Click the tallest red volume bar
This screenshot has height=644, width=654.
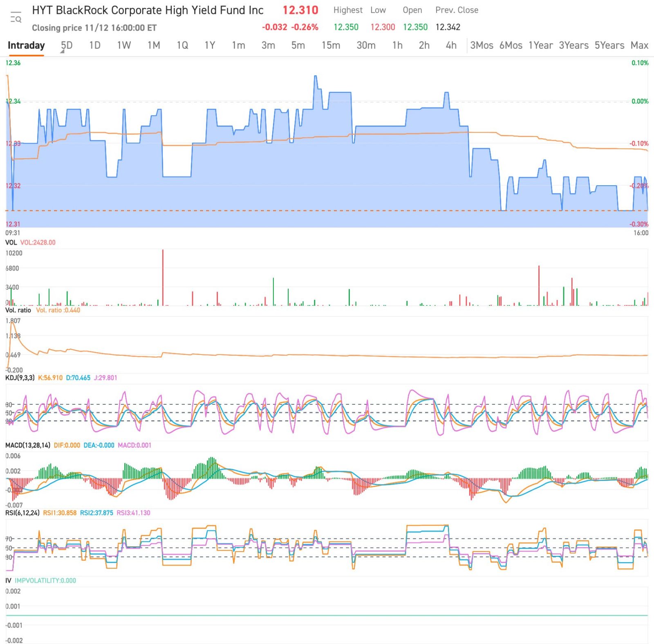click(x=163, y=278)
